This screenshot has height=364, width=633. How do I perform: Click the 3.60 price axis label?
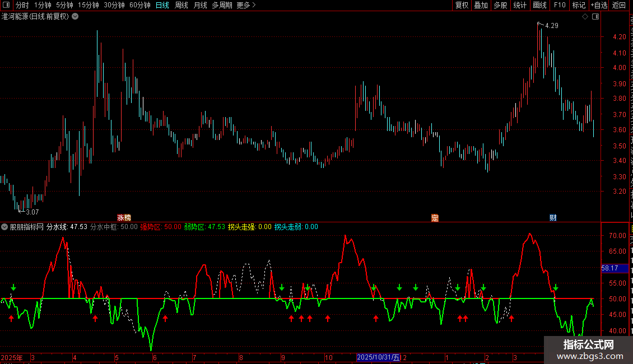pyautogui.click(x=619, y=130)
